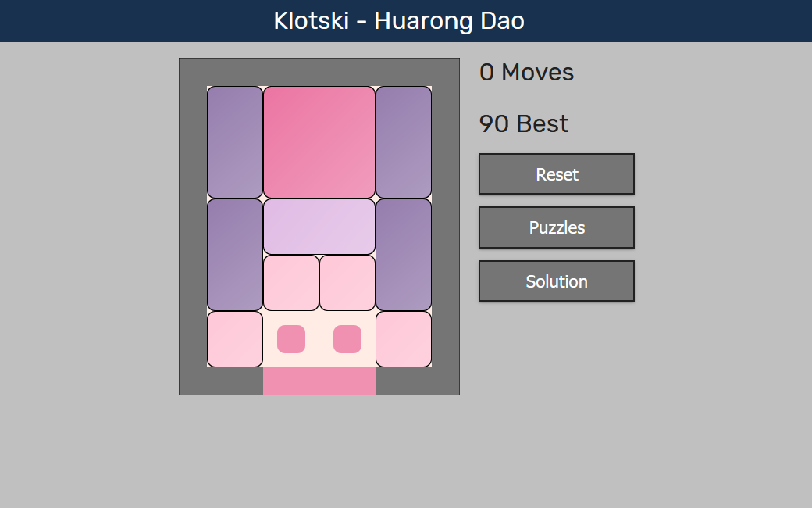Click the 0 Moves counter
The height and width of the screenshot is (508, 812).
[x=525, y=72]
